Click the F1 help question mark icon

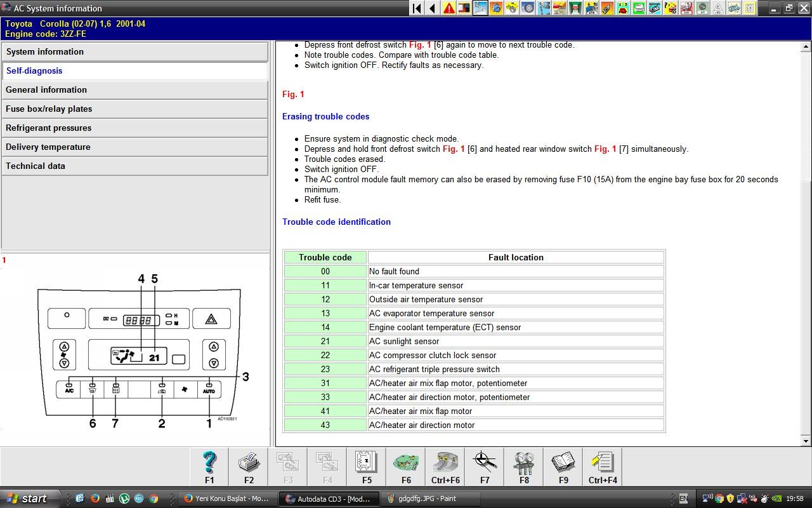(209, 467)
